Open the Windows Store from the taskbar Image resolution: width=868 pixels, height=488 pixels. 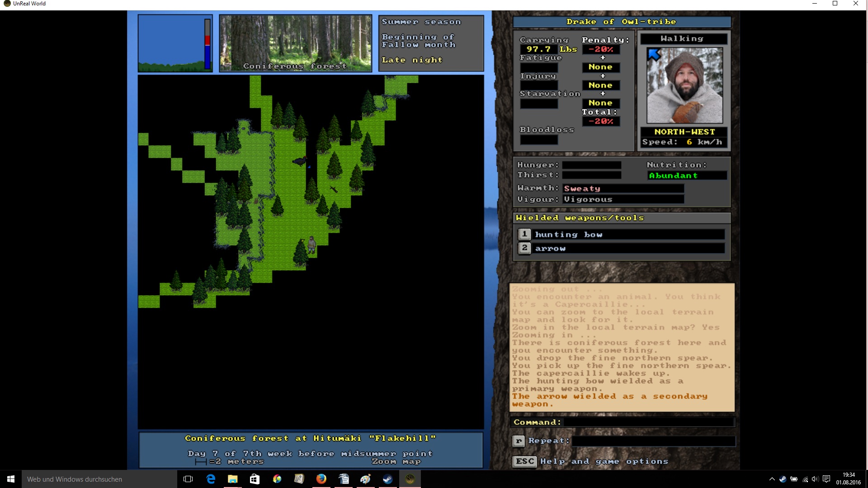(255, 479)
